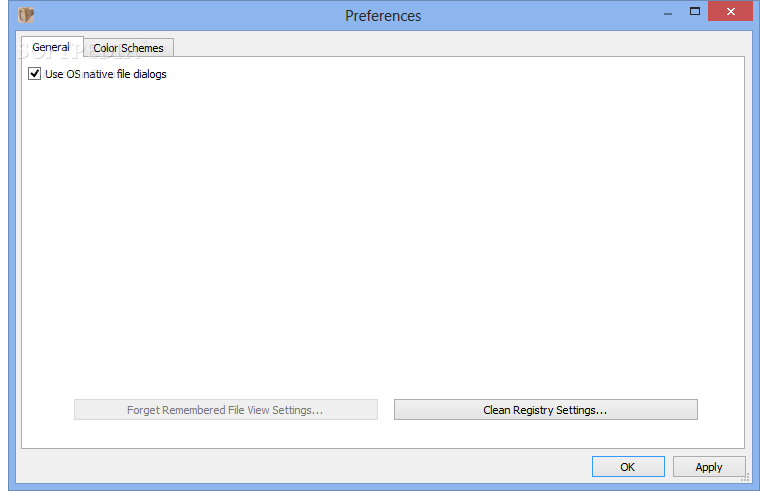Screen dimensions: 760x491
Task: Click the 'Use OS native file dialogs' label text
Action: click(x=106, y=74)
